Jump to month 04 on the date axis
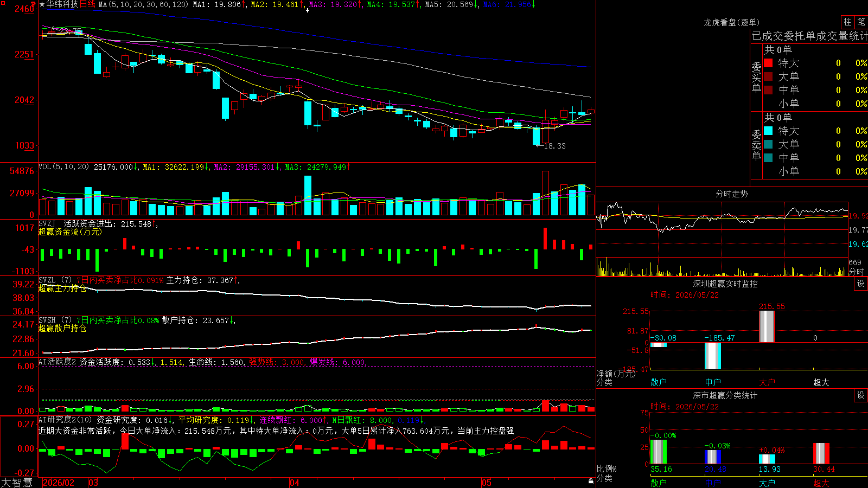 pyautogui.click(x=295, y=483)
